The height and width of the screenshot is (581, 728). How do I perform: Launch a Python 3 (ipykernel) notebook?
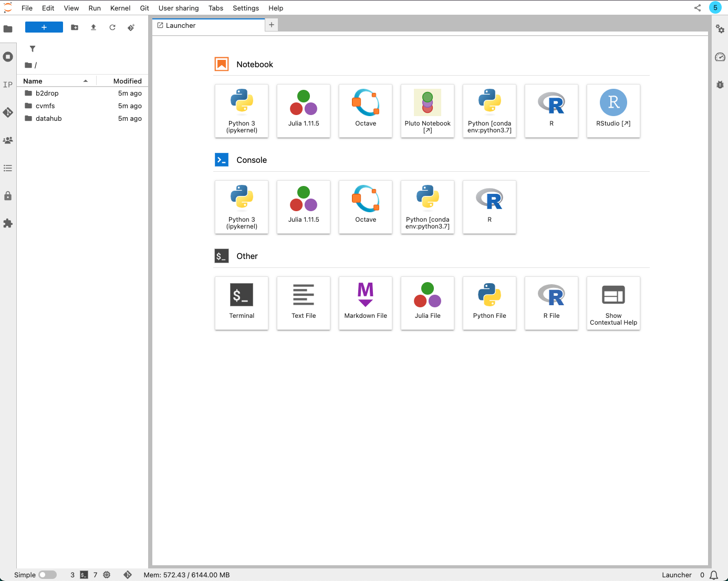(x=242, y=111)
